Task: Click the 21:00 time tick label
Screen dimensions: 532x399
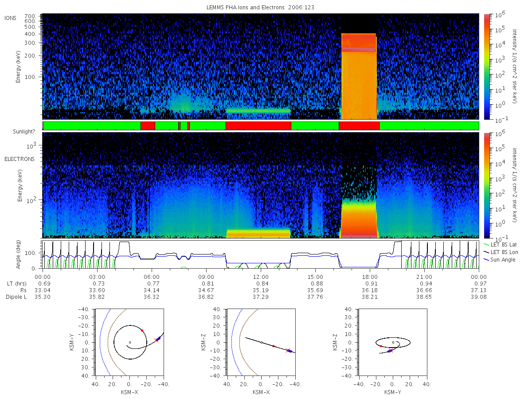Action: click(424, 277)
